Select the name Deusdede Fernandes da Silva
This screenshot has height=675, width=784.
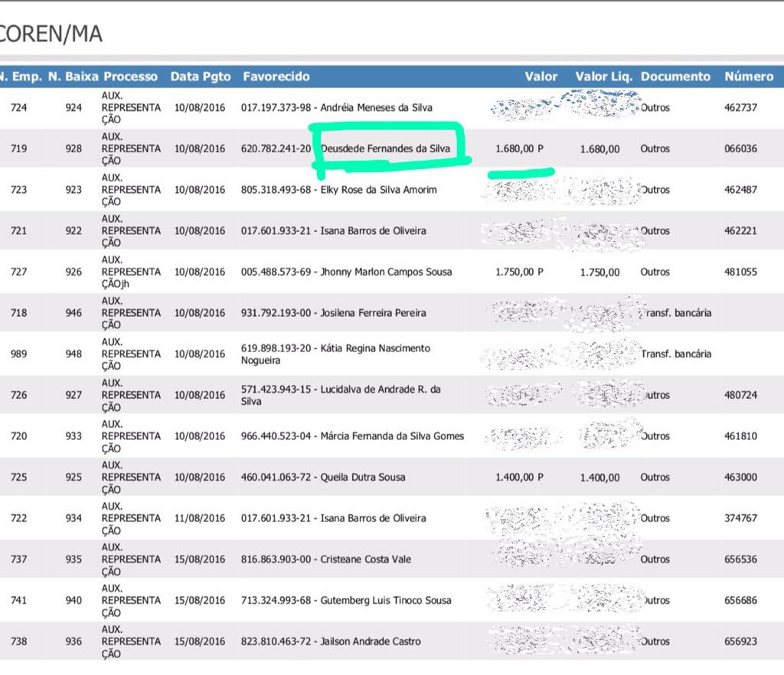coord(385,149)
